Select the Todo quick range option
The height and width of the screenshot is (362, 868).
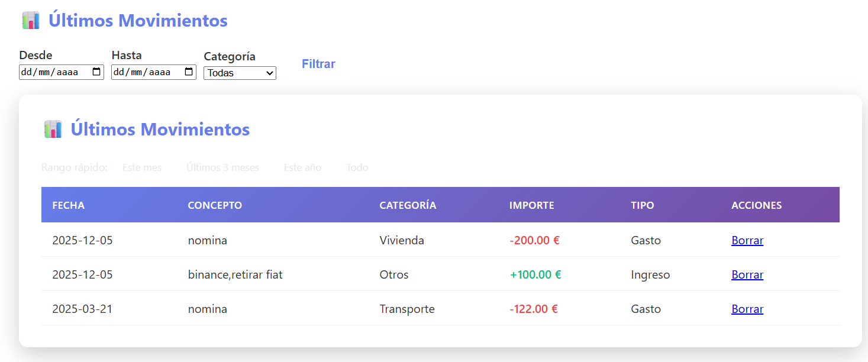point(356,167)
